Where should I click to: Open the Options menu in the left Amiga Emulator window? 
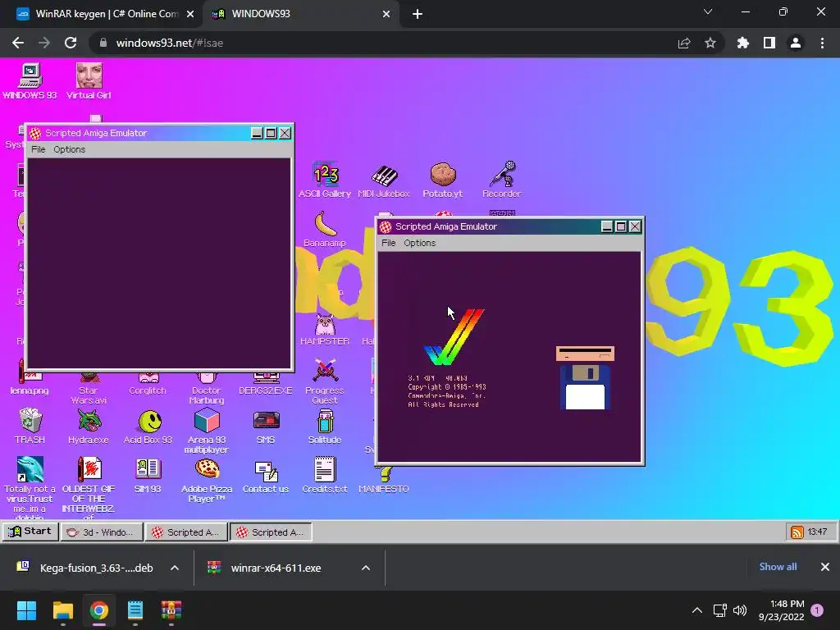coord(69,149)
